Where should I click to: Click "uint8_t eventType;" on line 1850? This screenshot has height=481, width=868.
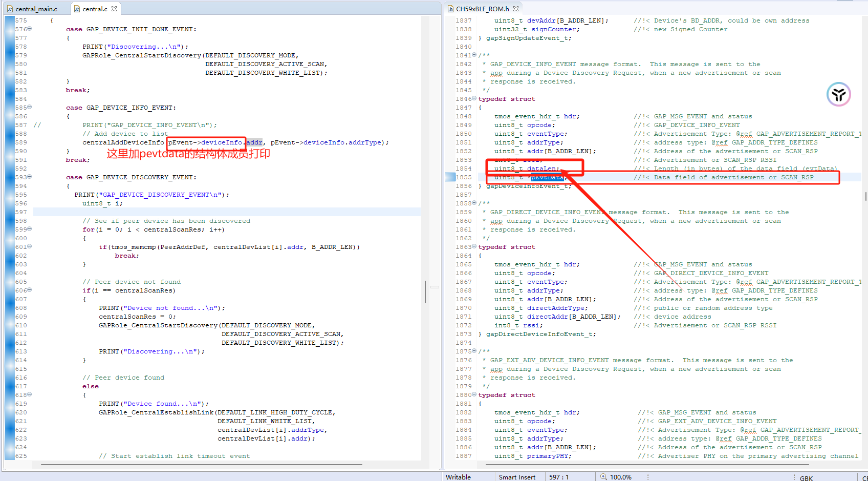pos(531,134)
